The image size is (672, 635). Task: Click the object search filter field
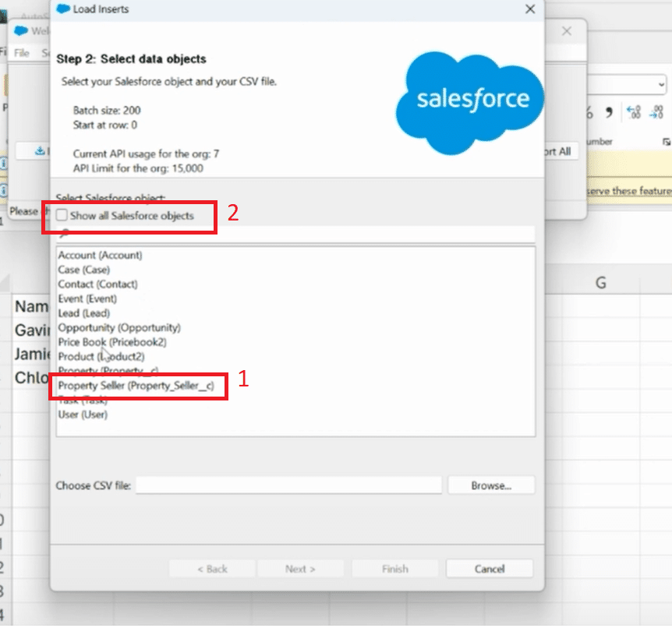pos(296,234)
